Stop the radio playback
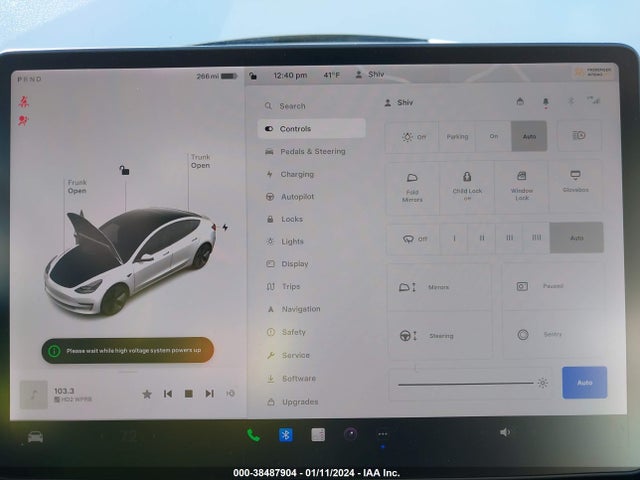This screenshot has height=480, width=640. (x=189, y=393)
